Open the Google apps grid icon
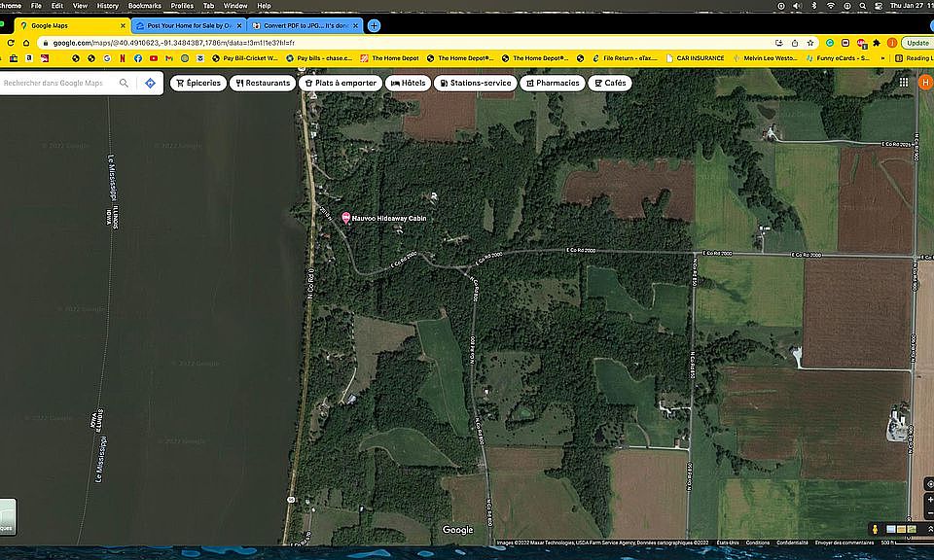The image size is (934, 560). pos(904,82)
